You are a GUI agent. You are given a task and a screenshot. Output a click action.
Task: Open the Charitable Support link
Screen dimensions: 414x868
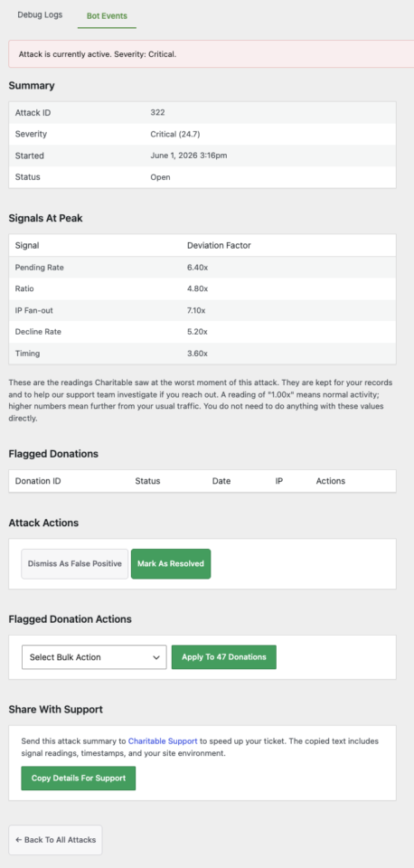point(163,741)
